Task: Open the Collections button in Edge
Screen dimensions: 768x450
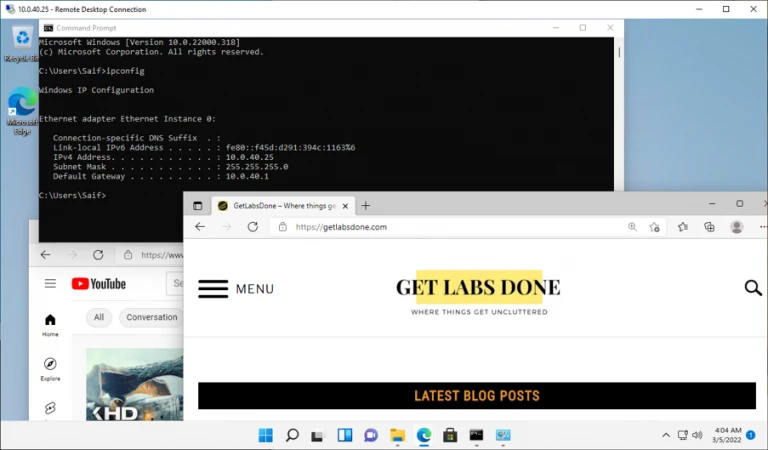Action: 709,227
